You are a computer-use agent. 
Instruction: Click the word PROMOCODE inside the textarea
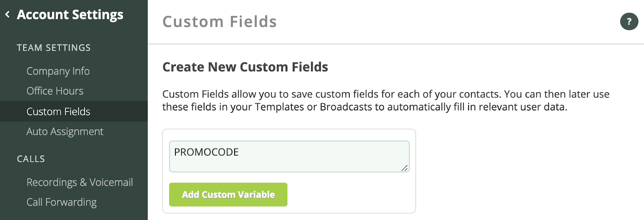point(206,152)
